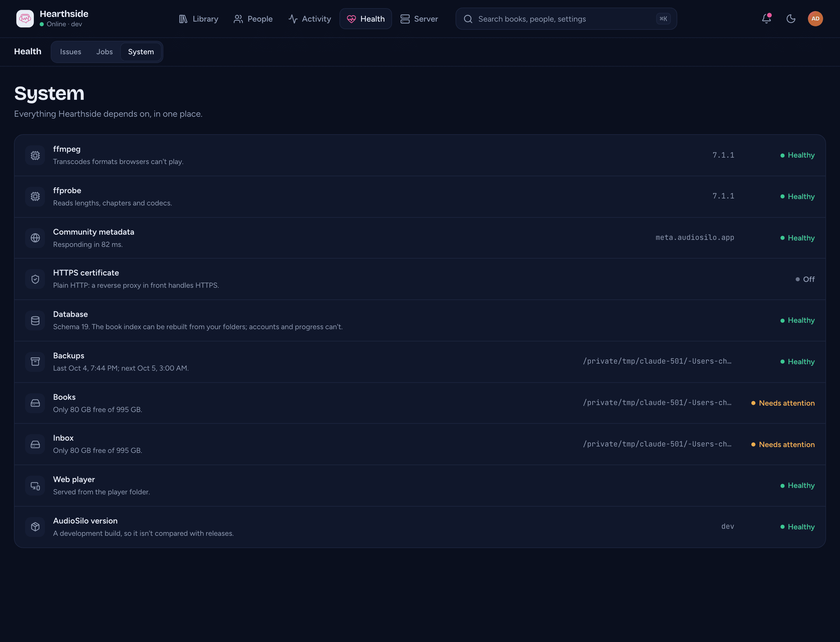Click the AudioSilo version box icon
Viewport: 840px width, 642px height.
(35, 527)
